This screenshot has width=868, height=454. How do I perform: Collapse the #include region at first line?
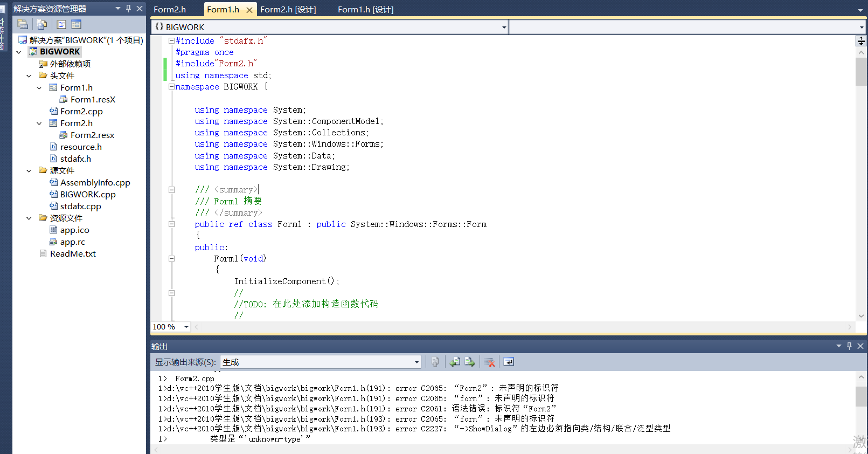171,41
